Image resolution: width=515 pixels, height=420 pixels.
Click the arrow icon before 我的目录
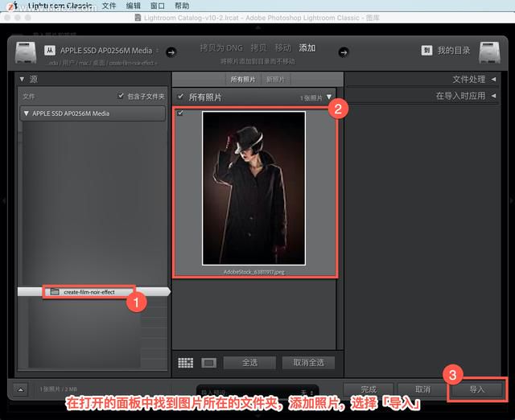[x=344, y=52]
